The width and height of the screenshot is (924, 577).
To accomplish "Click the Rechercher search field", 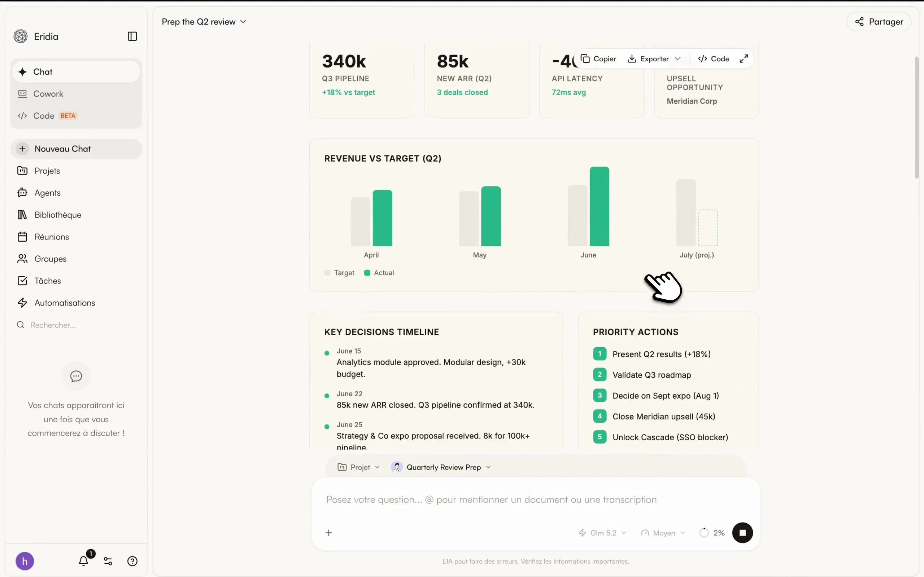I will (x=76, y=325).
